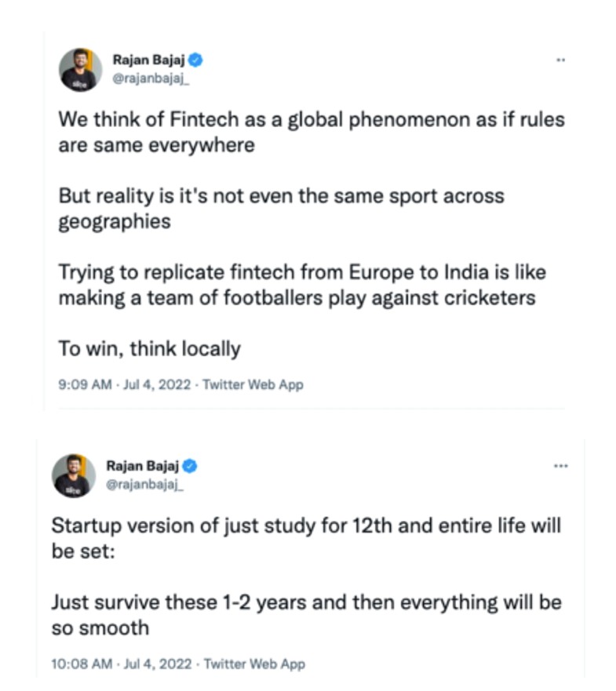Click the "Trying to replicate fintech" paragraph
The width and height of the screenshot is (616, 691).
(302, 285)
